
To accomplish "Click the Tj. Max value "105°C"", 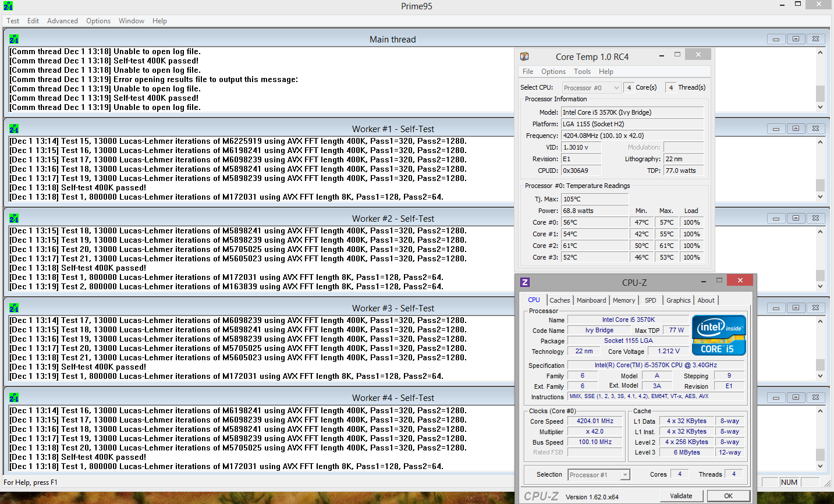I will 595,199.
